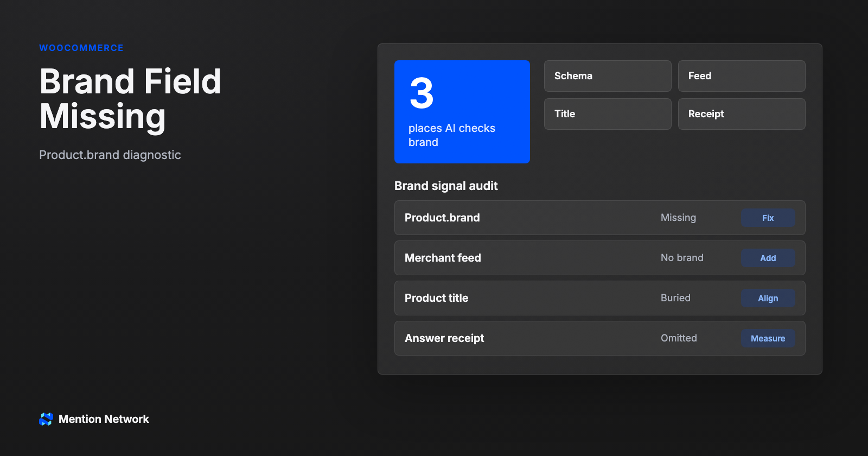Click the 'No brand' status text
868x456 pixels.
click(682, 258)
